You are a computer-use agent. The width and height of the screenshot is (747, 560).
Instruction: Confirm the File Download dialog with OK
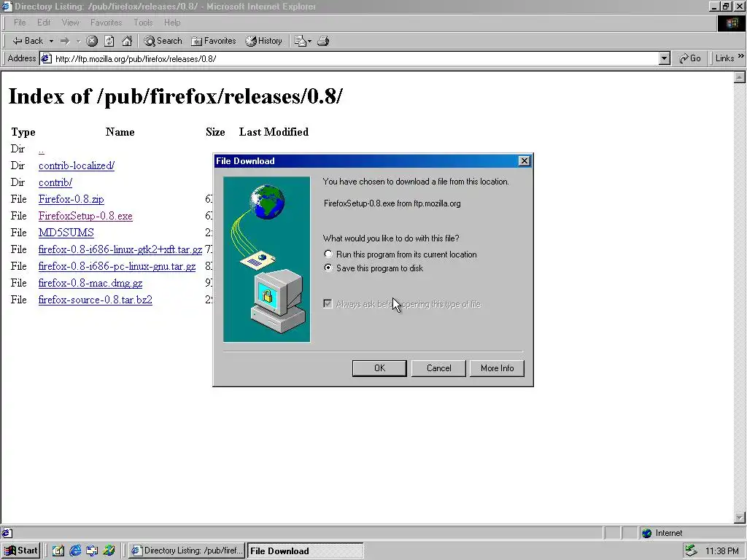click(x=379, y=368)
